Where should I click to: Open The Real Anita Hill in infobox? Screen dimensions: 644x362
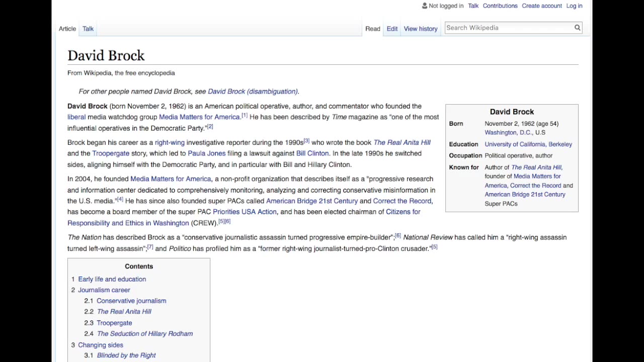[536, 167]
